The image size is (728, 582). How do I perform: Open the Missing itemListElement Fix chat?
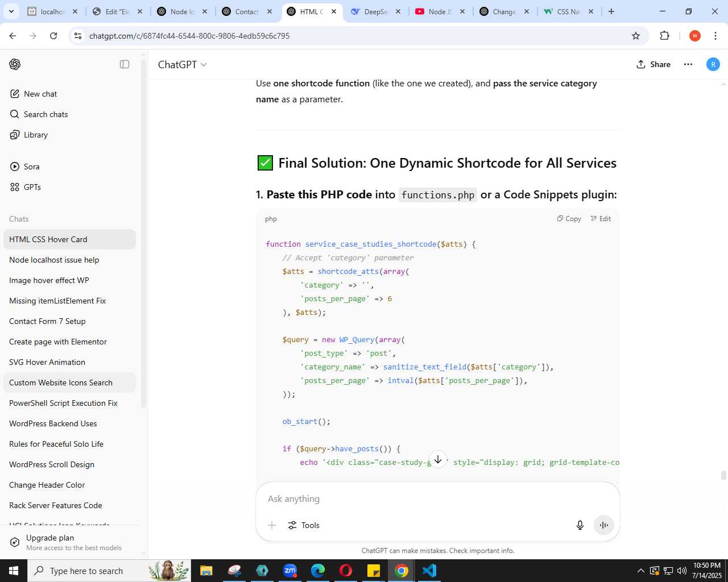pos(69,301)
